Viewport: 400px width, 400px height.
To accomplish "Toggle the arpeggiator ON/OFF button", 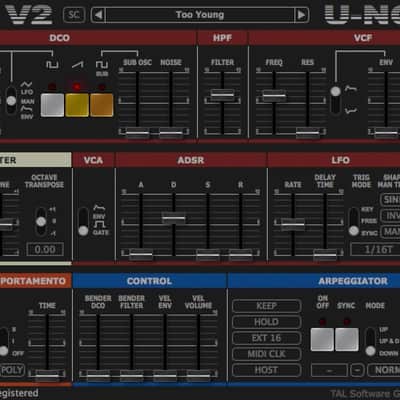I will pos(322,340).
